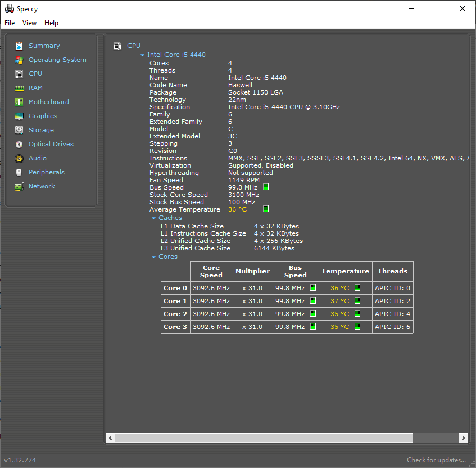Click the Storage hard drive icon
Image resolution: width=476 pixels, height=468 pixels.
click(19, 130)
